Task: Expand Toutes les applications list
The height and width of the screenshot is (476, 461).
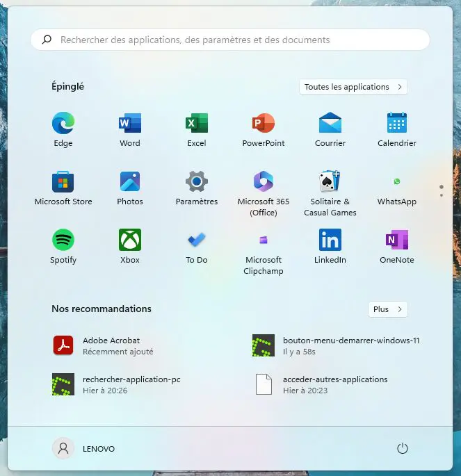Action: (x=353, y=87)
